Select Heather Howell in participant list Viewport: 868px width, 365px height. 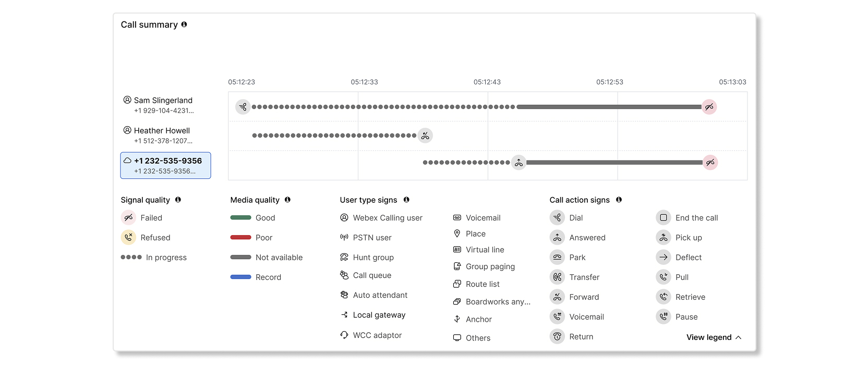coord(162,131)
